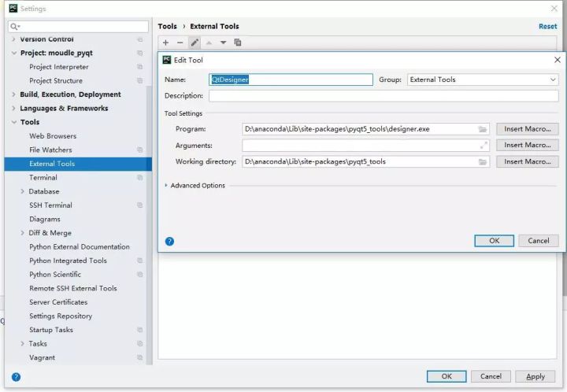Open Server Certificates settings
This screenshot has width=567, height=392.
[x=58, y=302]
